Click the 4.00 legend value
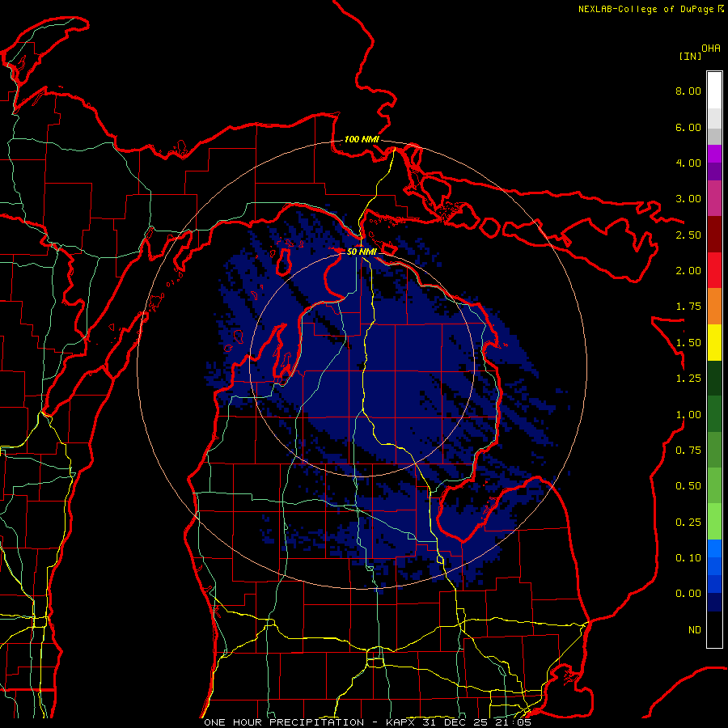The height and width of the screenshot is (728, 728). pos(688,163)
